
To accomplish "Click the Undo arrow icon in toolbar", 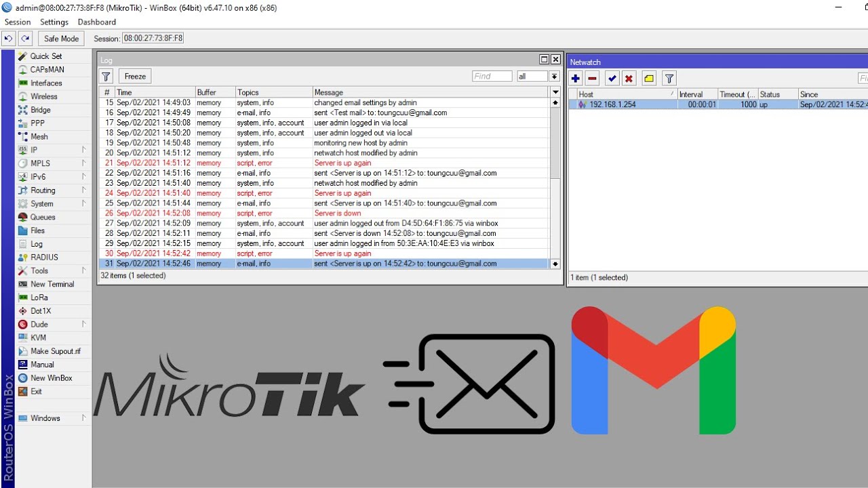I will 9,39.
